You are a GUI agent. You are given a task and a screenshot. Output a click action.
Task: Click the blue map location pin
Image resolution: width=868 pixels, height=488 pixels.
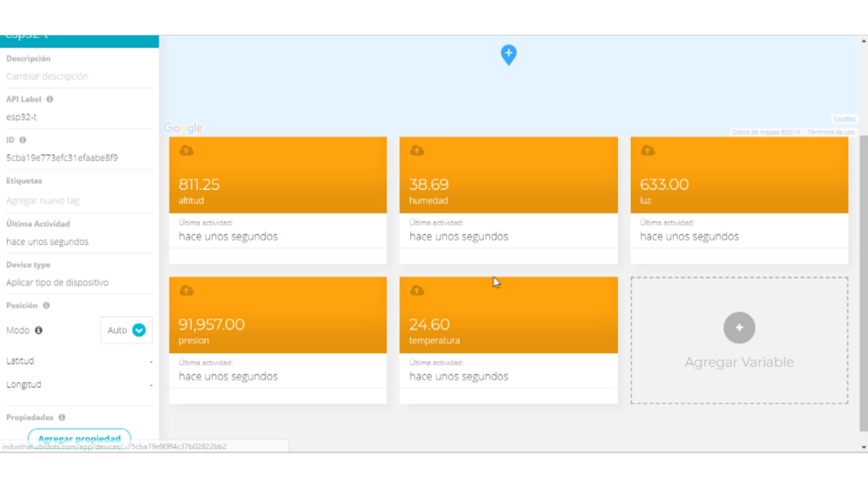tap(509, 54)
